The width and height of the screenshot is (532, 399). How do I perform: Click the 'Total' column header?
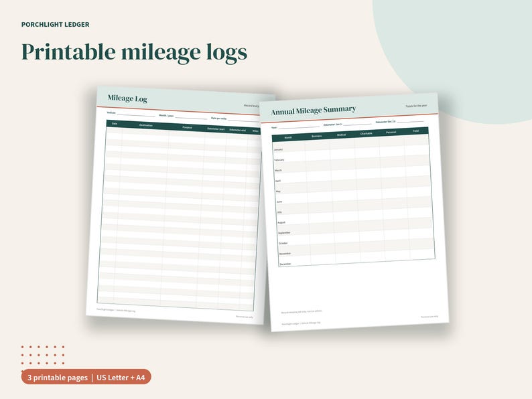coord(416,131)
